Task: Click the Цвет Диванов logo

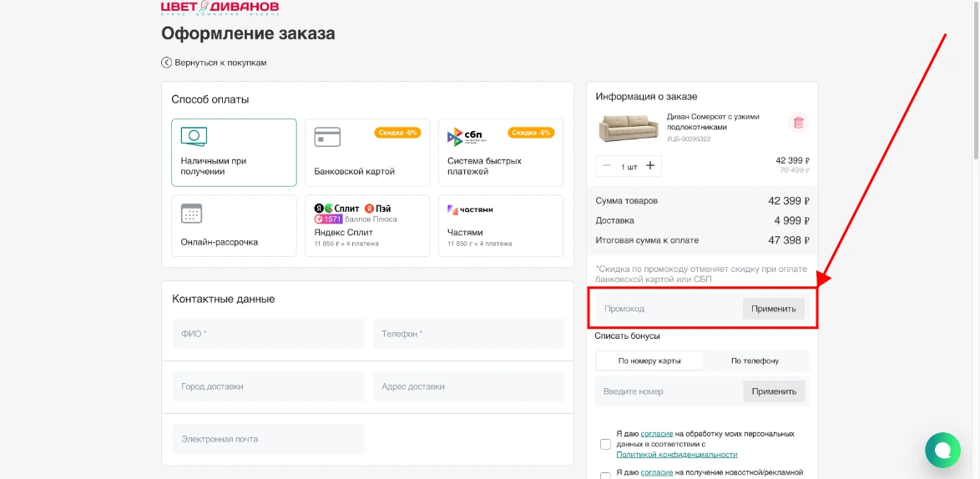Action: point(220,8)
